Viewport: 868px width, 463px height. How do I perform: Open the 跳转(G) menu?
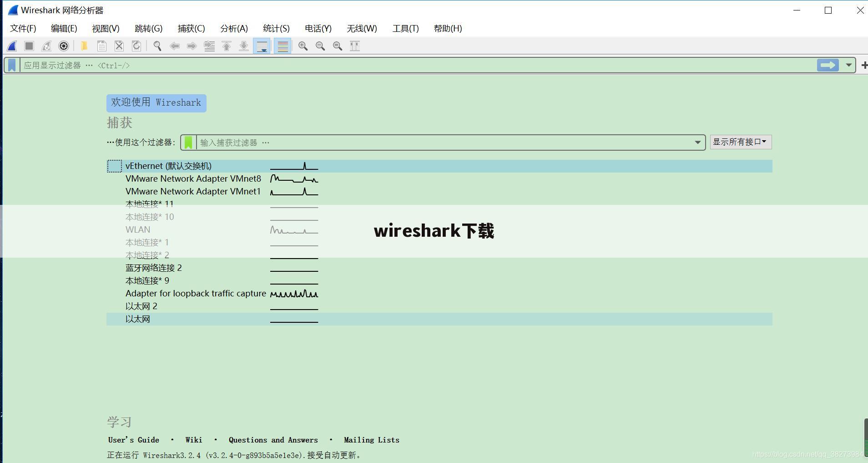149,29
